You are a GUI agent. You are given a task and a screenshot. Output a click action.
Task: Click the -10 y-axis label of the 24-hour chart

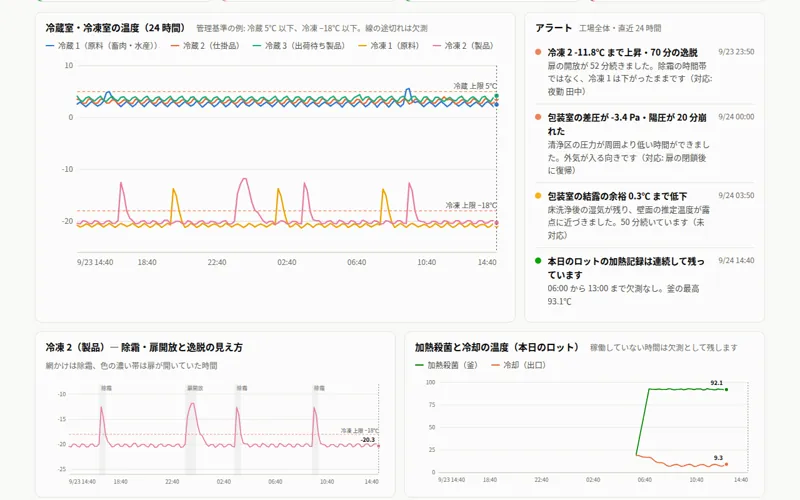coord(67,169)
